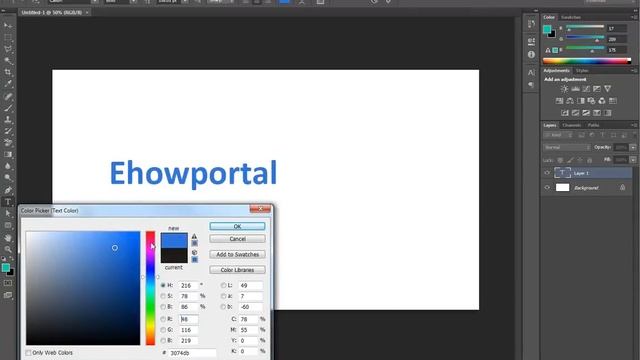The width and height of the screenshot is (640, 360).
Task: Select the Gradient tool
Action: coord(8,155)
